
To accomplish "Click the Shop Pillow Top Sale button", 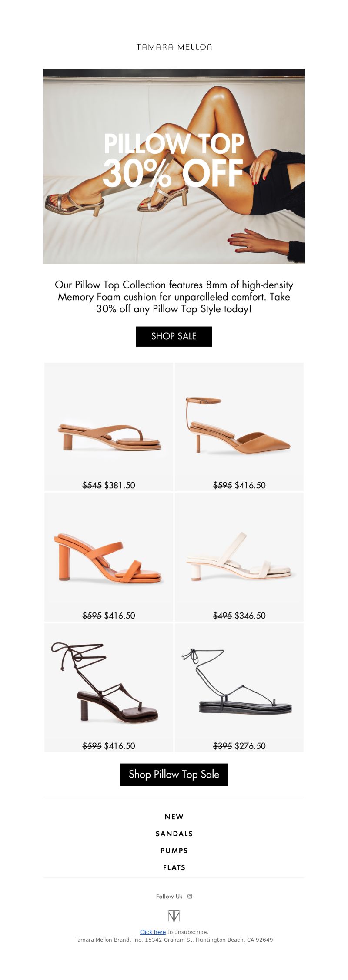I will pyautogui.click(x=174, y=775).
